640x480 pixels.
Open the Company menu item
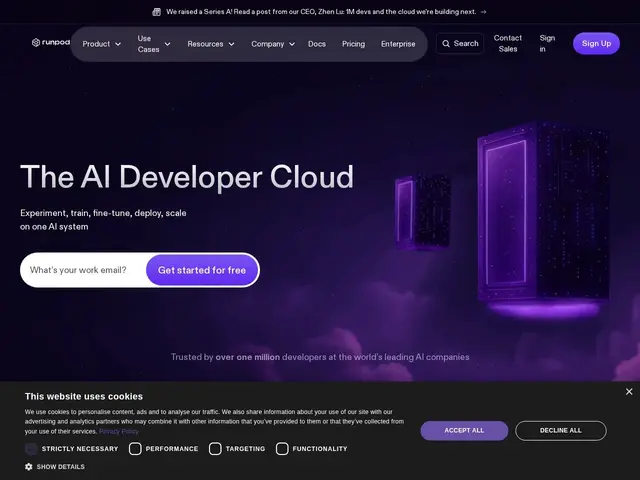pos(273,44)
